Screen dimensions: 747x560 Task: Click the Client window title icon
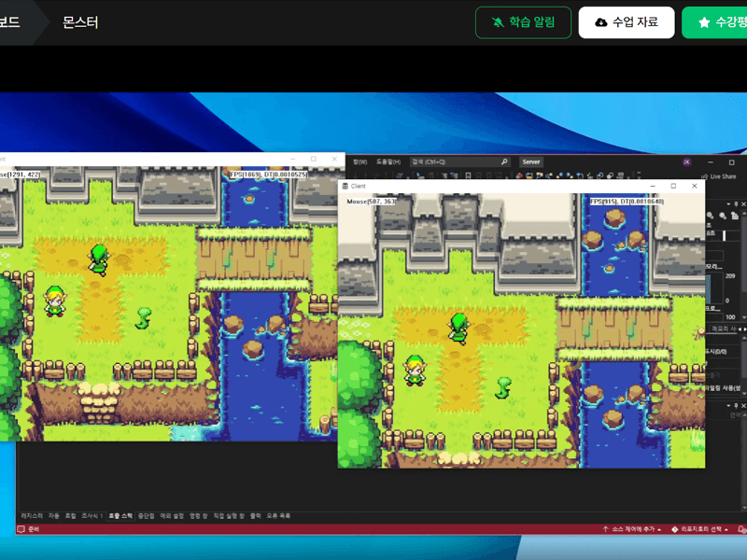pyautogui.click(x=345, y=186)
